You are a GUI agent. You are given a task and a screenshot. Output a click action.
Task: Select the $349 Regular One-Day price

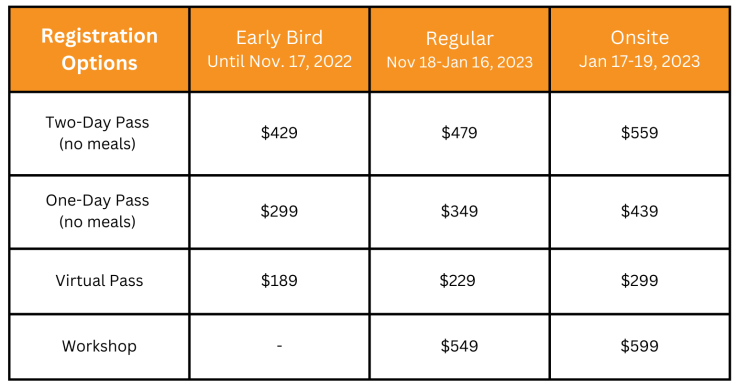(459, 211)
